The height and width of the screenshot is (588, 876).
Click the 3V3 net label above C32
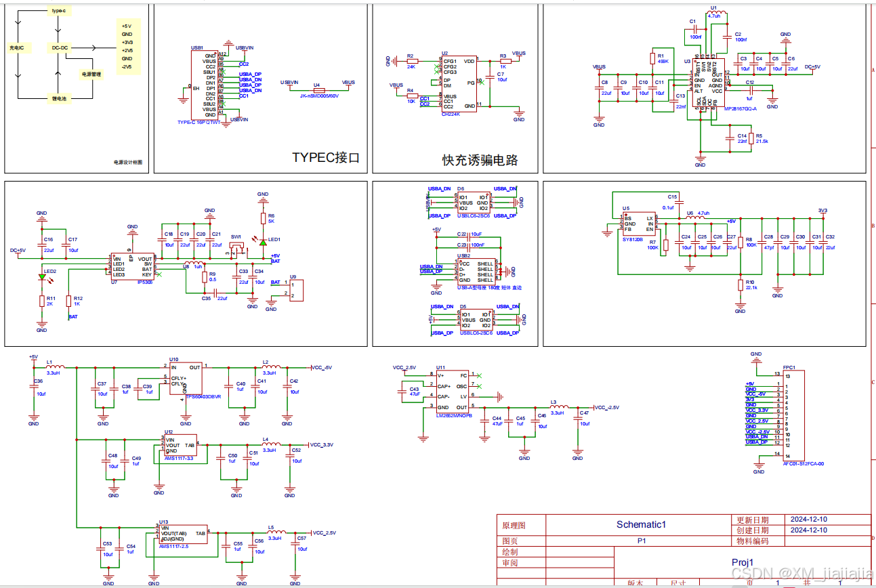pyautogui.click(x=823, y=211)
